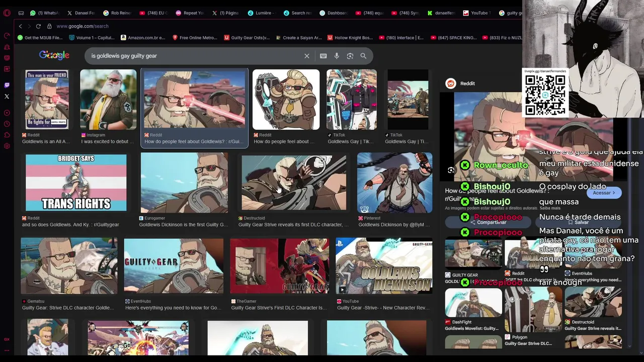
Task: Open Twitch from the Opera sidebar
Action: point(7,85)
